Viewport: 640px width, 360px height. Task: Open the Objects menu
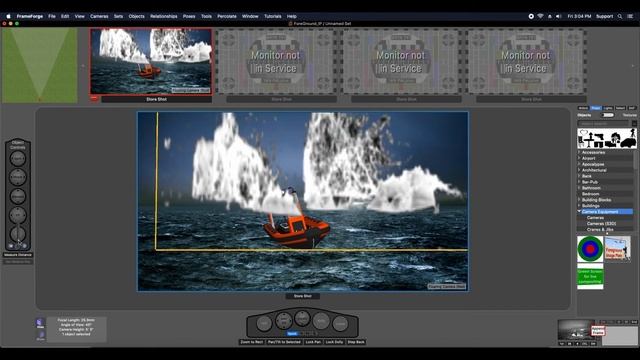point(136,16)
